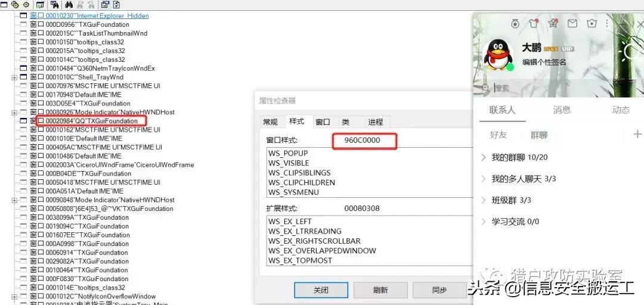Screen dimensions: 644x305
Task: Select the 群聊 sub-tab
Action: click(539, 135)
